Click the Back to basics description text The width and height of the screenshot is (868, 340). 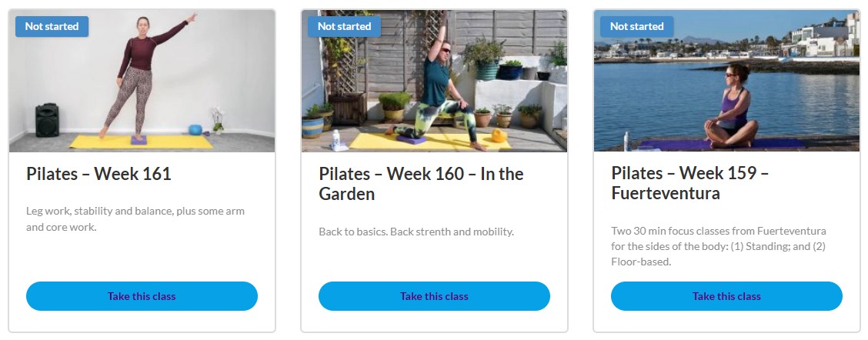pyautogui.click(x=416, y=232)
